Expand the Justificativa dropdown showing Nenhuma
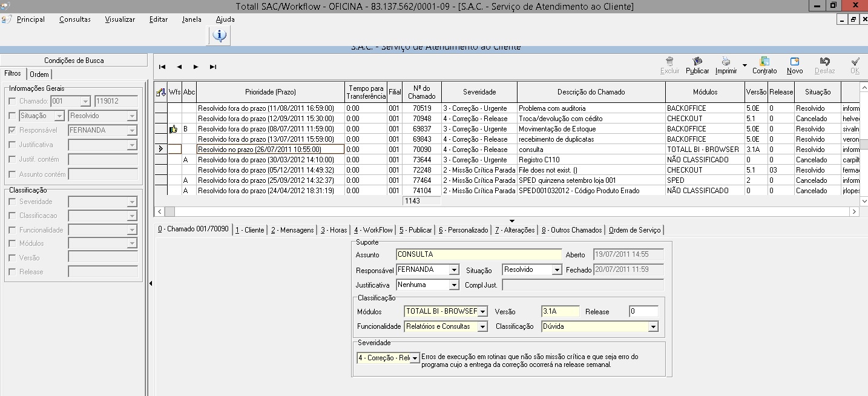The width and height of the screenshot is (868, 396). pyautogui.click(x=454, y=285)
